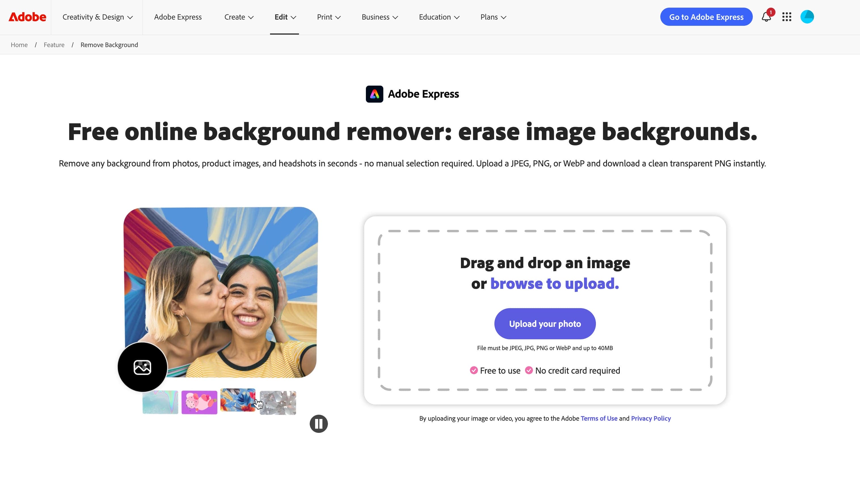Open the app switcher grid icon
The width and height of the screenshot is (860, 504).
787,17
